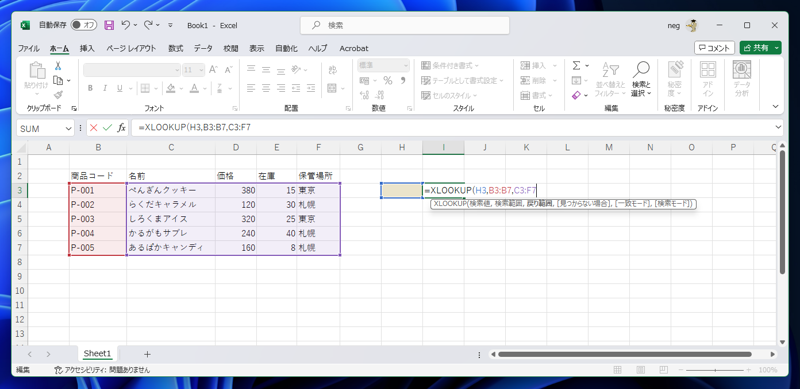This screenshot has height=389, width=800.
Task: Click the Save icon in title bar
Action: 109,25
